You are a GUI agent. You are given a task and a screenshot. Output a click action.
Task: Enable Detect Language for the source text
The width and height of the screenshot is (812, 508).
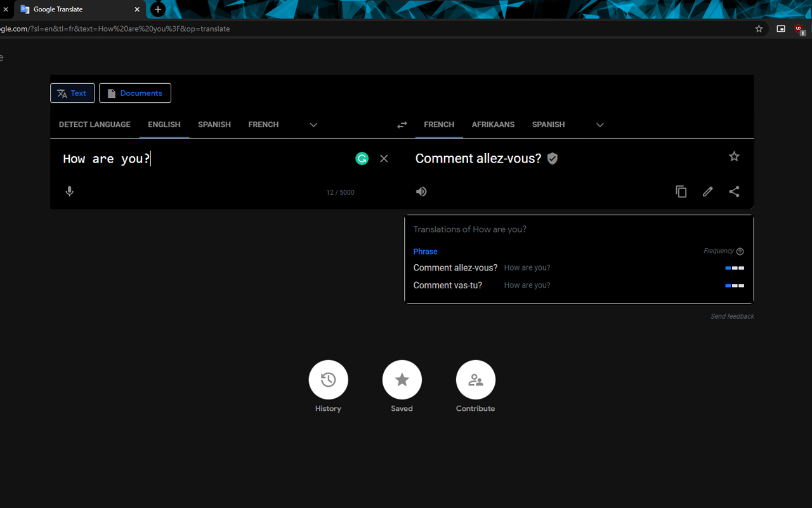pos(94,124)
